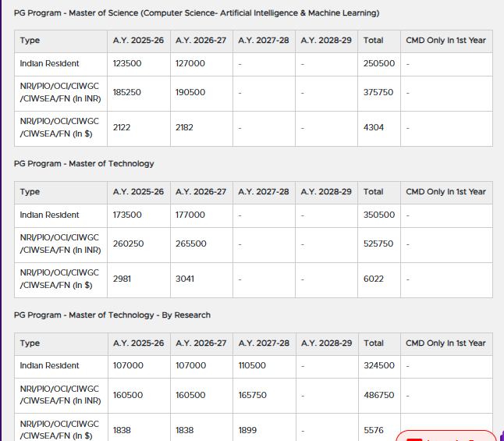Click the 324500 total cell
The height and width of the screenshot is (441, 504).
[x=378, y=365]
